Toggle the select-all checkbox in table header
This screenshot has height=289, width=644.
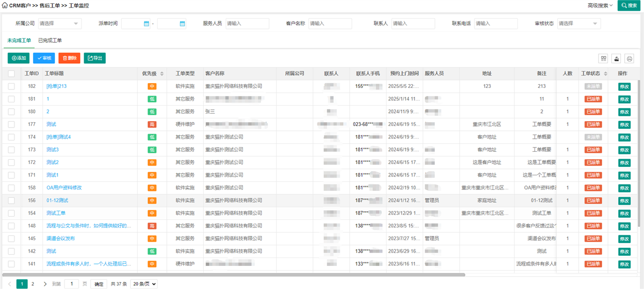pyautogui.click(x=11, y=73)
